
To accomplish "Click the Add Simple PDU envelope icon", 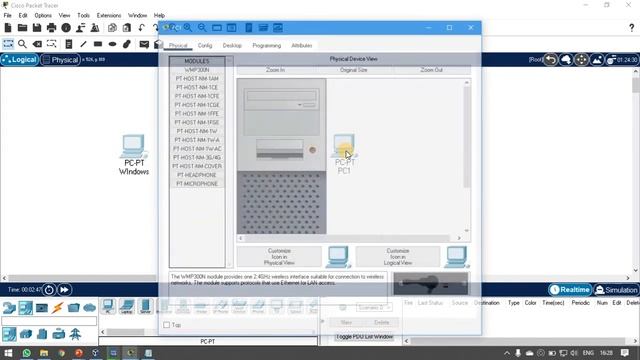I will (x=144, y=44).
